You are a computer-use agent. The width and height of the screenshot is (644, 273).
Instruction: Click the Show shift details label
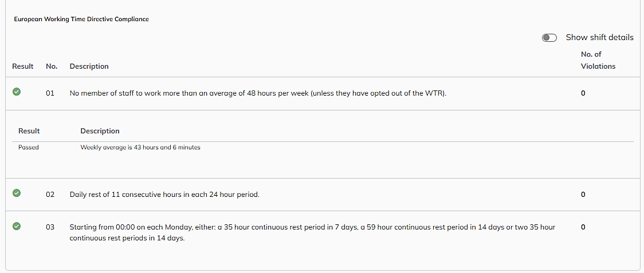tap(600, 37)
